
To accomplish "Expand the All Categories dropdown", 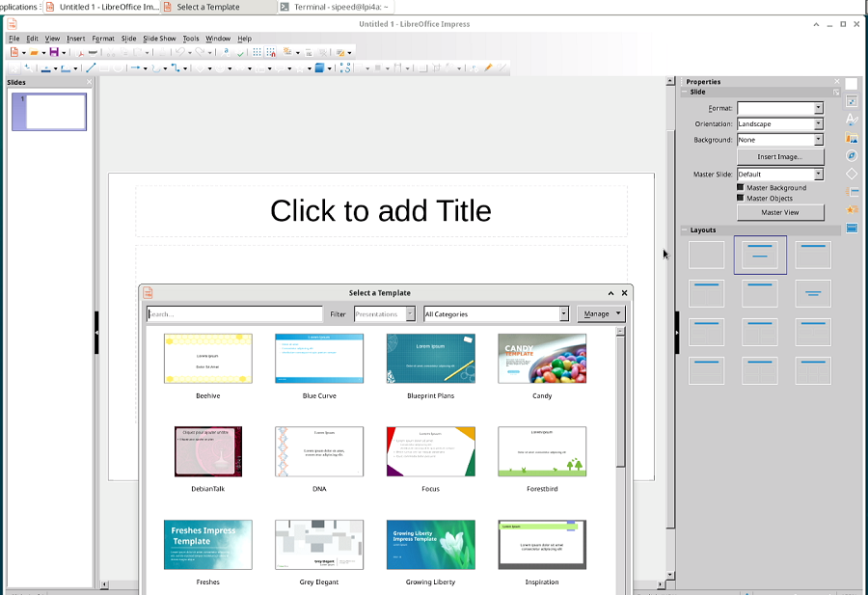I will pyautogui.click(x=496, y=313).
